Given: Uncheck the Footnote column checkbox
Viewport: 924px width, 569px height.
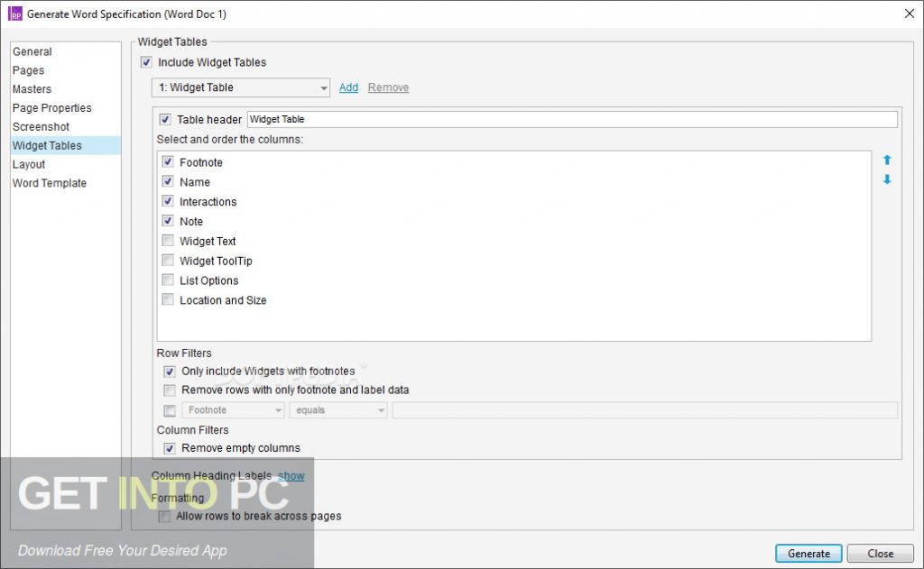Looking at the screenshot, I should [x=168, y=161].
